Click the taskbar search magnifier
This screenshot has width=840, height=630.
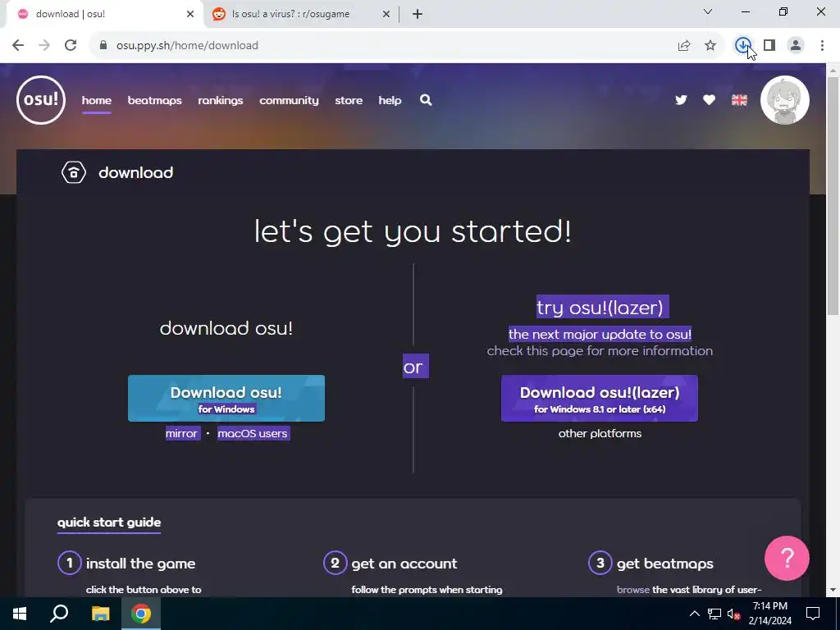click(59, 614)
